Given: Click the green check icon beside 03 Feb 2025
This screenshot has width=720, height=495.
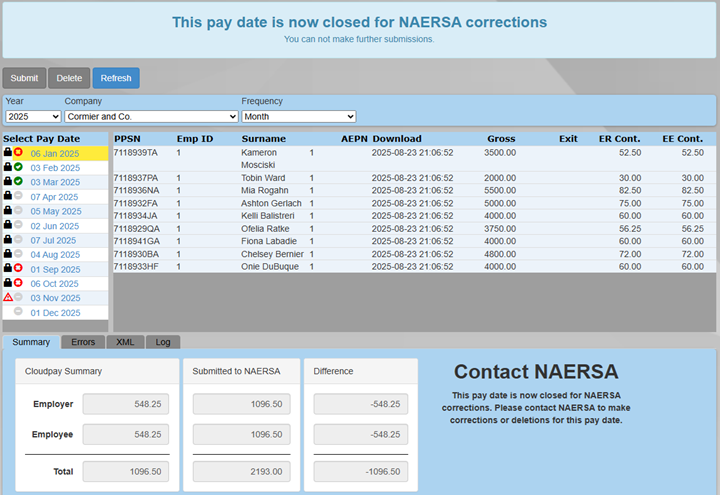Looking at the screenshot, I should pos(18,168).
